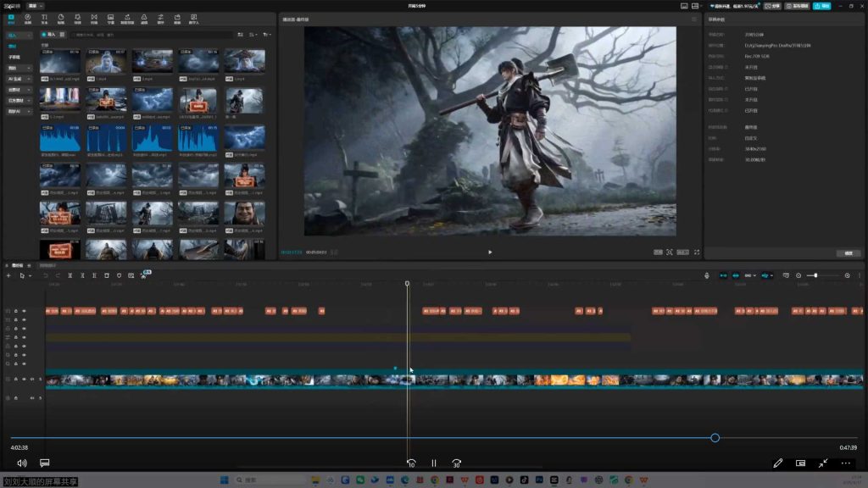This screenshot has width=868, height=488.
Task: Hide the main video track
Action: coord(24,380)
